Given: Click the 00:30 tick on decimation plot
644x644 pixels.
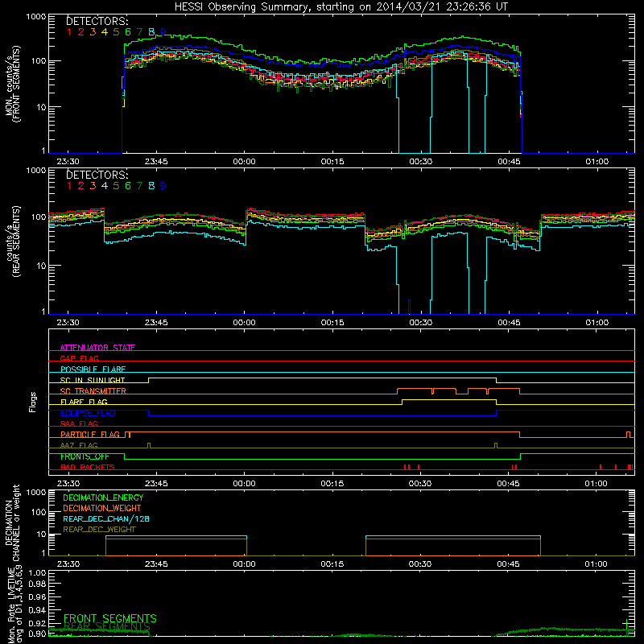Looking at the screenshot, I should tap(420, 564).
